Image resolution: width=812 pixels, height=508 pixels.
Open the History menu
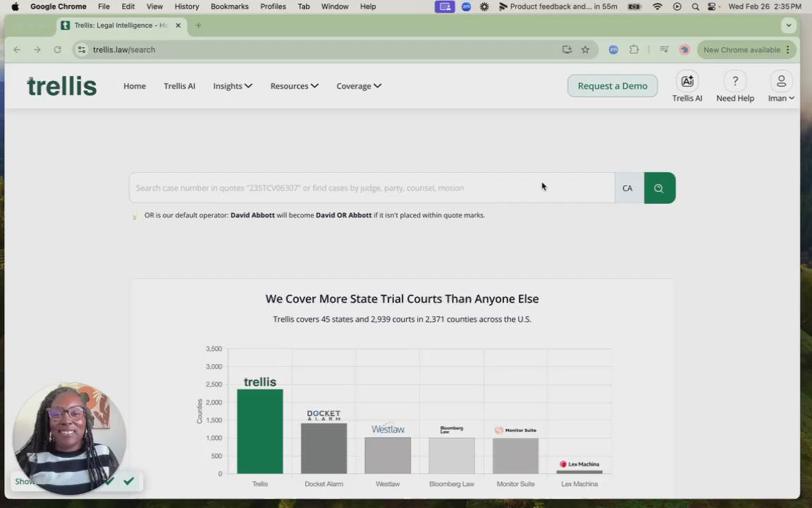(x=186, y=7)
